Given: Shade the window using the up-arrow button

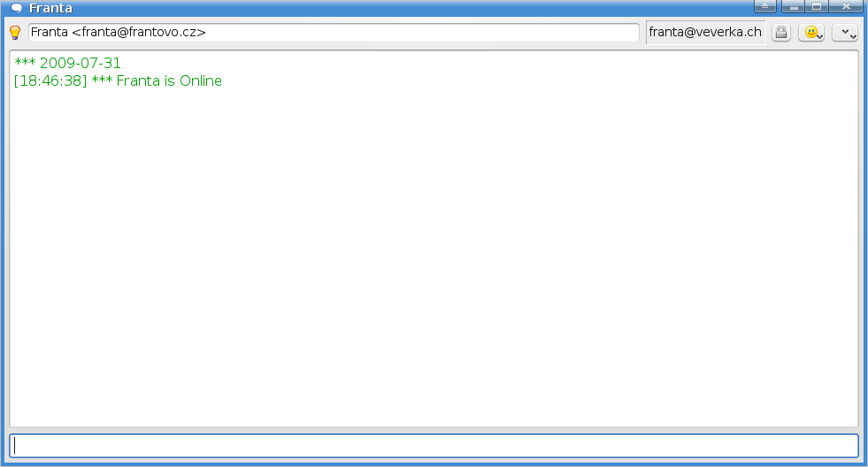Looking at the screenshot, I should click(765, 6).
